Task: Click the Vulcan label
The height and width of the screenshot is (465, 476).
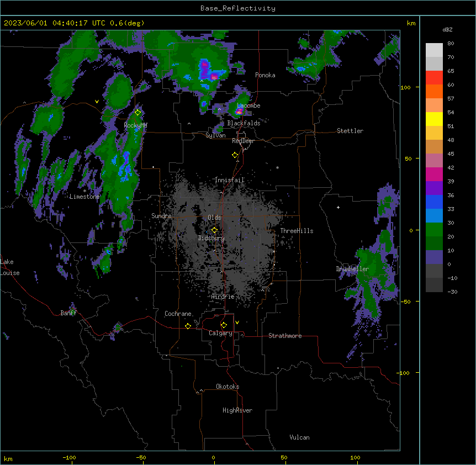Action: (300, 437)
